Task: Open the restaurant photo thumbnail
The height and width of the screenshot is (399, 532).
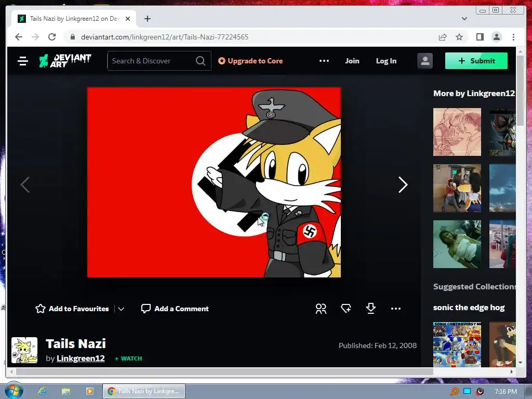Action: tap(457, 188)
